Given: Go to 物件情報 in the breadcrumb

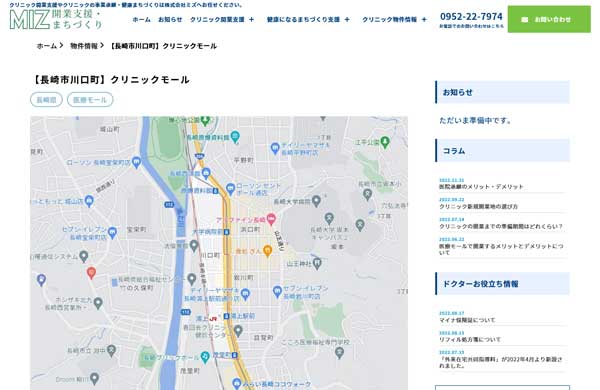Looking at the screenshot, I should 84,46.
